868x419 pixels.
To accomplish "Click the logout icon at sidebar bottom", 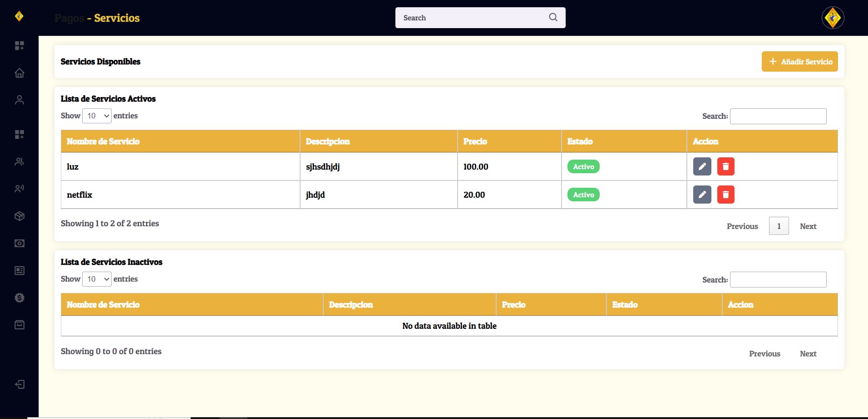I will point(19,385).
